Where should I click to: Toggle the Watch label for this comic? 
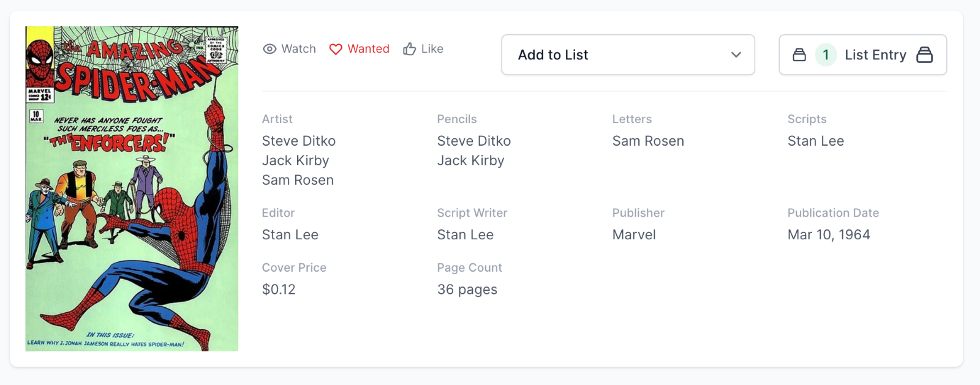click(x=298, y=49)
